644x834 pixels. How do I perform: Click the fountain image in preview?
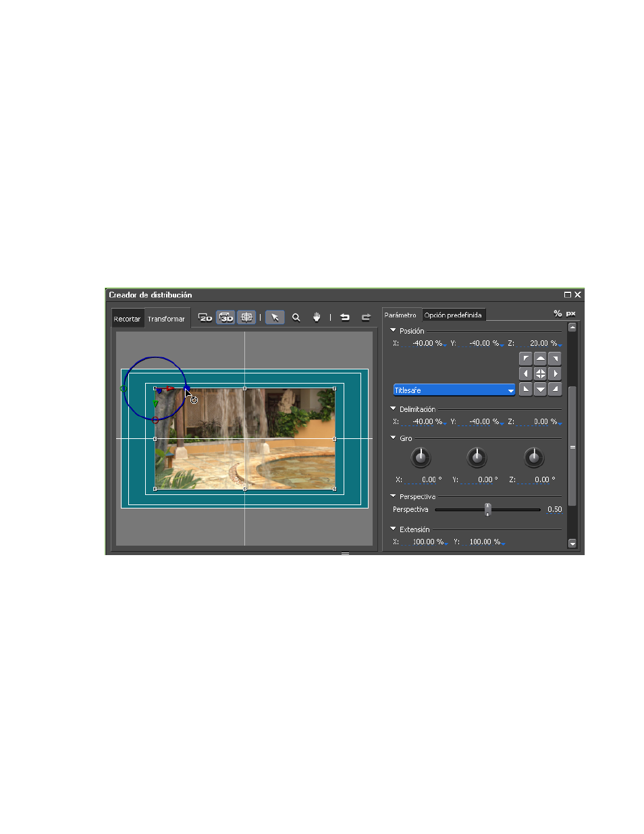pyautogui.click(x=244, y=438)
